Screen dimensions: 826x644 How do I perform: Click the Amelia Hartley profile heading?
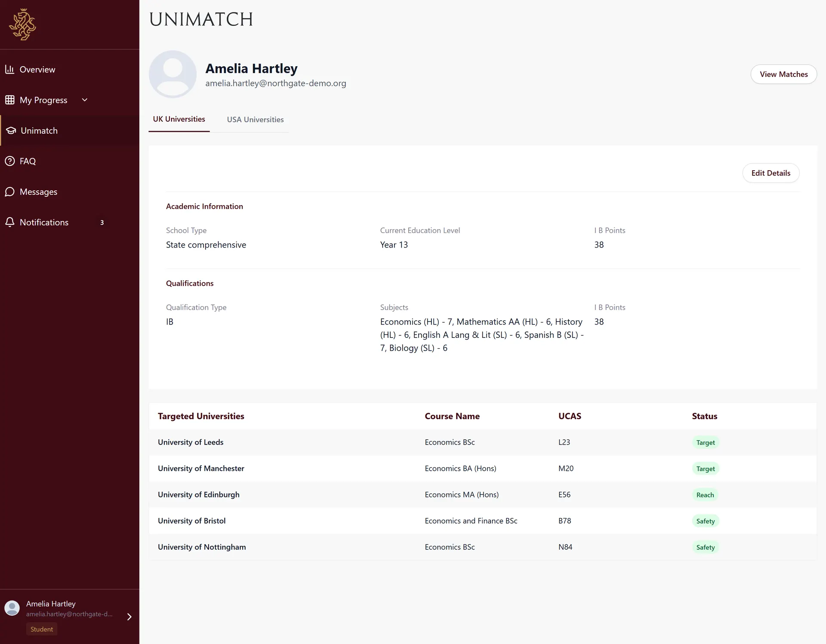[x=251, y=68]
